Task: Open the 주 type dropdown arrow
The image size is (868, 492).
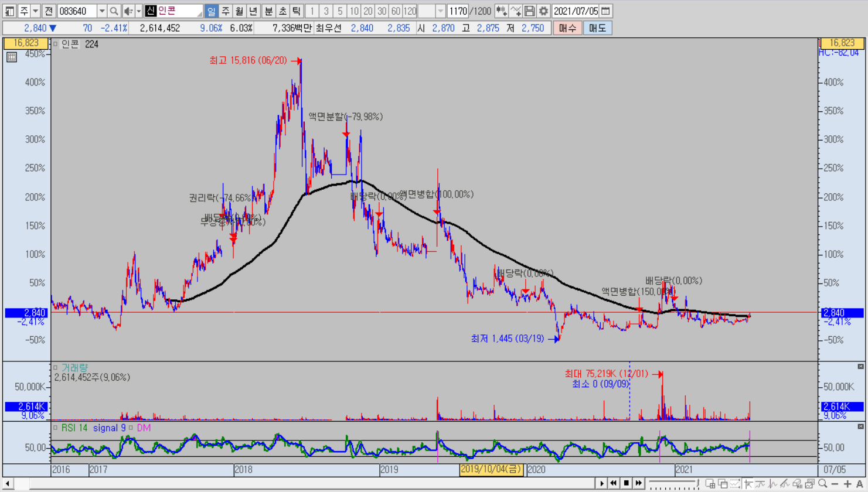Action: 36,11
